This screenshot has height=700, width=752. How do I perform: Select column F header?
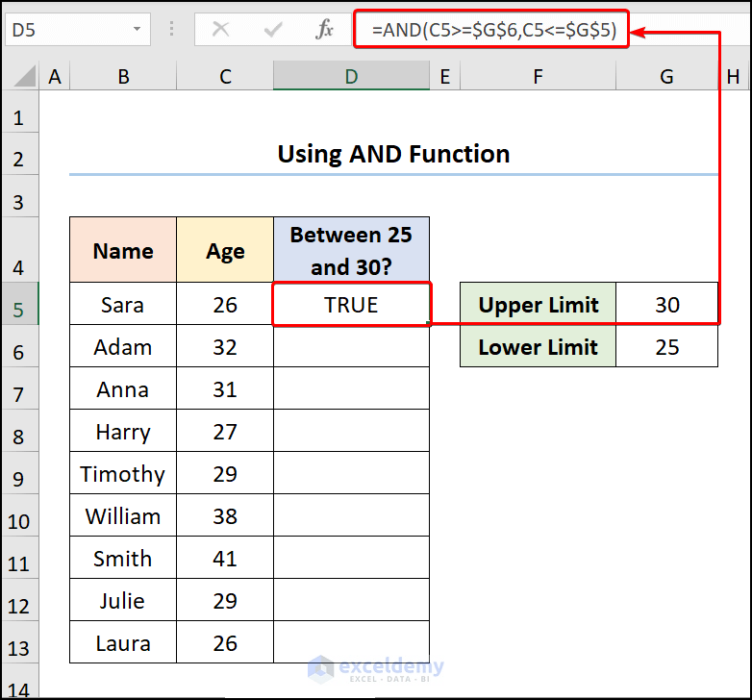click(x=538, y=76)
